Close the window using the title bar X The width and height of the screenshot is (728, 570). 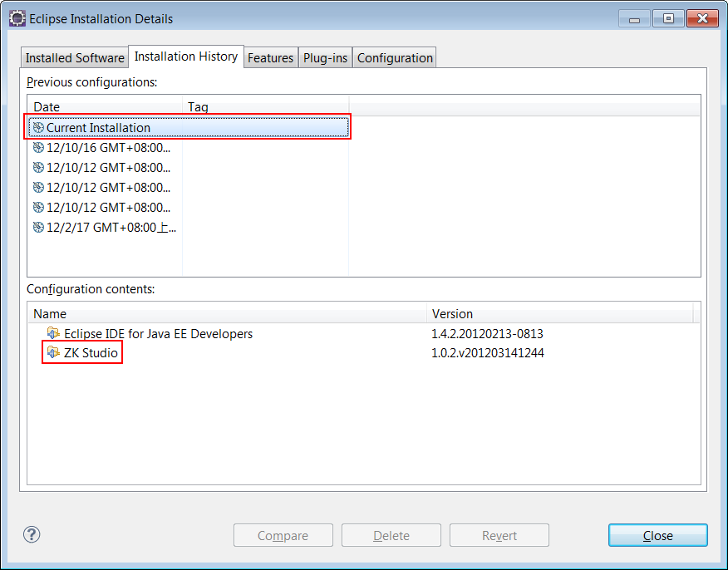coord(702,18)
